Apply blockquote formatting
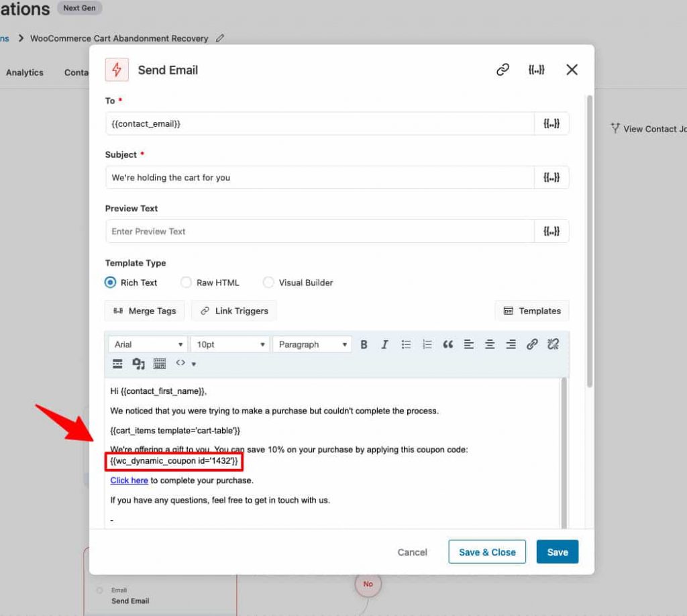 click(x=447, y=344)
